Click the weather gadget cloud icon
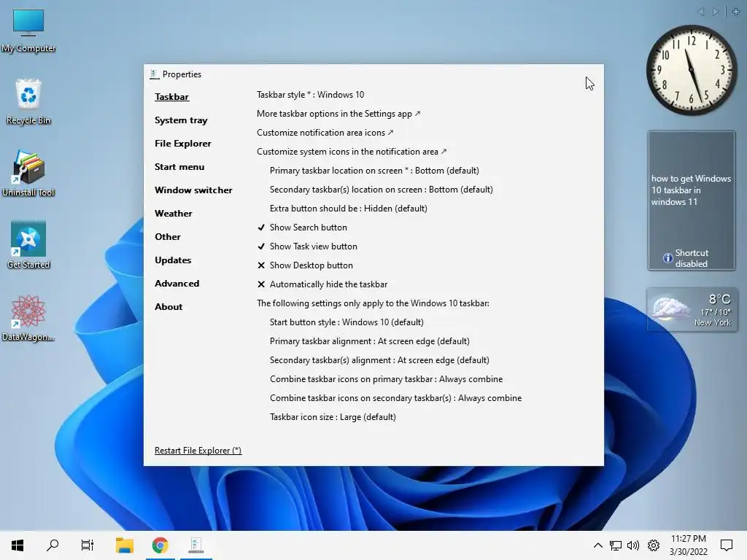The height and width of the screenshot is (560, 747). point(671,309)
